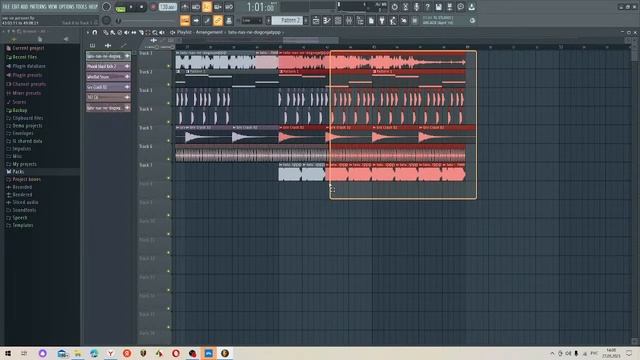640x360 pixels.
Task: Toggle the highlighted link icon
Action: 218,20
